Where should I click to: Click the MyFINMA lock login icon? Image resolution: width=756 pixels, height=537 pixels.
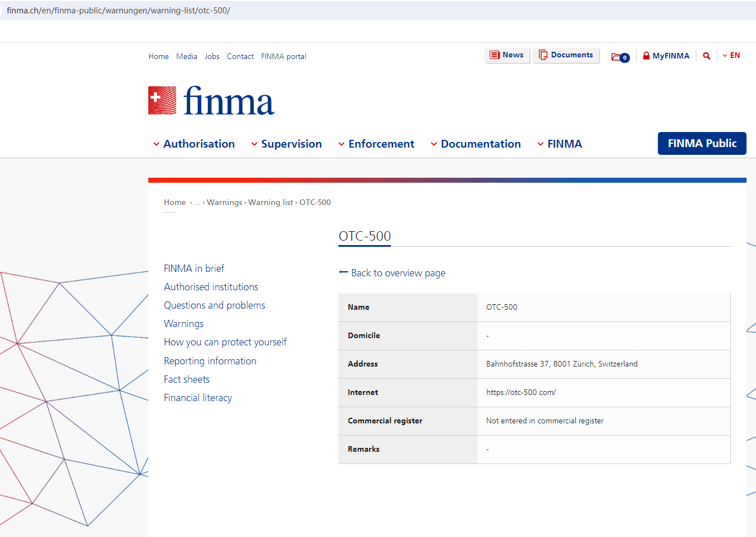point(646,56)
